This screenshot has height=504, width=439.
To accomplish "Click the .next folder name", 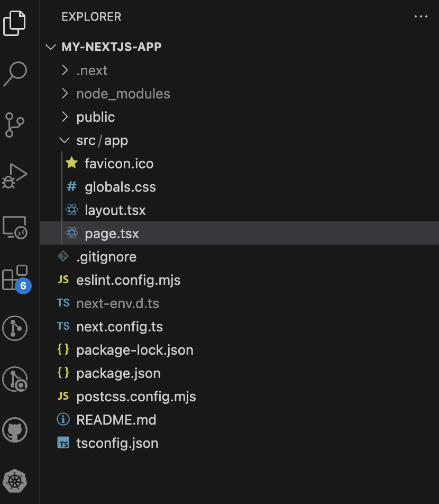I will [x=92, y=70].
